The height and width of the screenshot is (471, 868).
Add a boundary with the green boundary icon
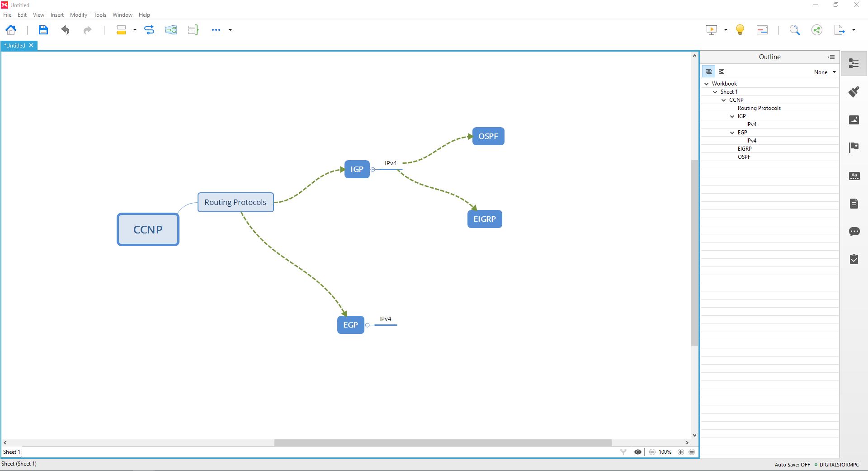coord(171,30)
